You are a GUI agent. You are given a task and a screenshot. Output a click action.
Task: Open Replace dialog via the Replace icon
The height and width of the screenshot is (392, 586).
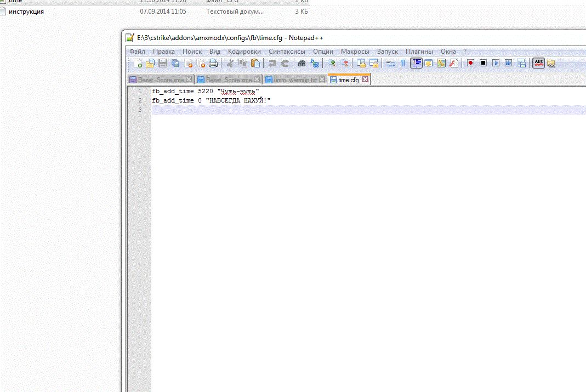click(x=314, y=63)
